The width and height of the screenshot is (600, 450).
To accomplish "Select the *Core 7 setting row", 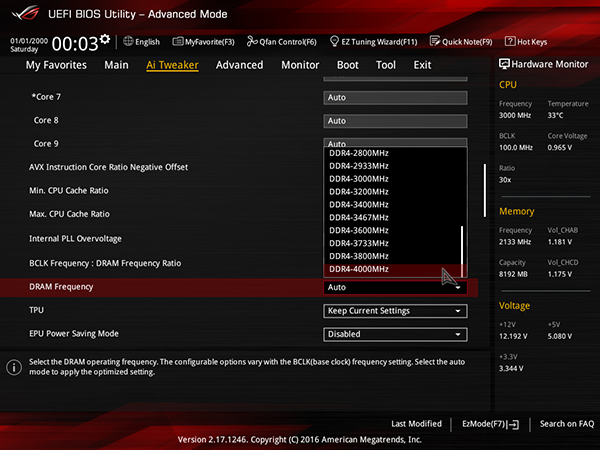I will (x=46, y=97).
